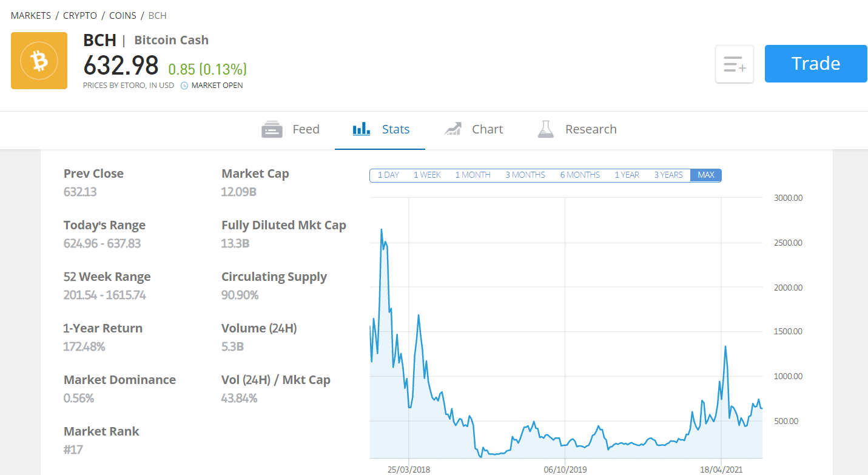Click the Circulating Supply label
This screenshot has width=868, height=475.
tap(274, 277)
